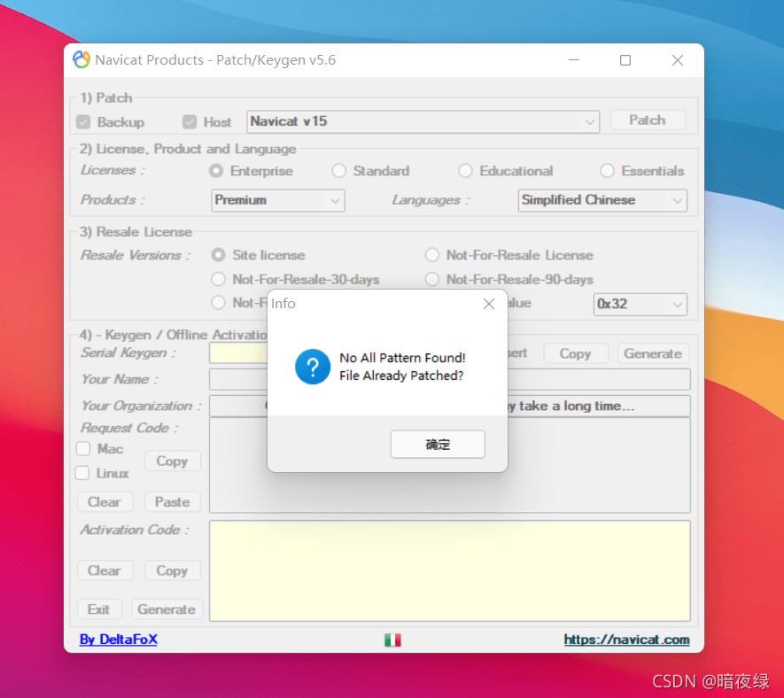
Task: Open the Products dropdown showing Premium
Action: pyautogui.click(x=277, y=200)
